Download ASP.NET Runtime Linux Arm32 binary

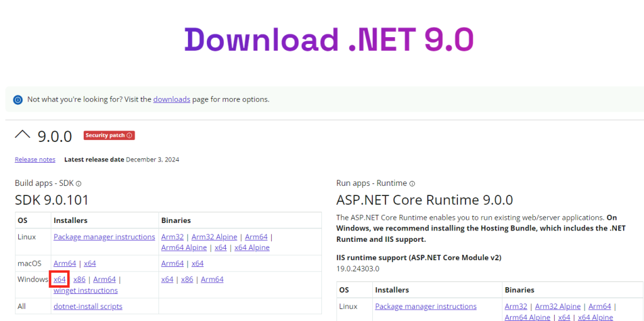coord(516,307)
